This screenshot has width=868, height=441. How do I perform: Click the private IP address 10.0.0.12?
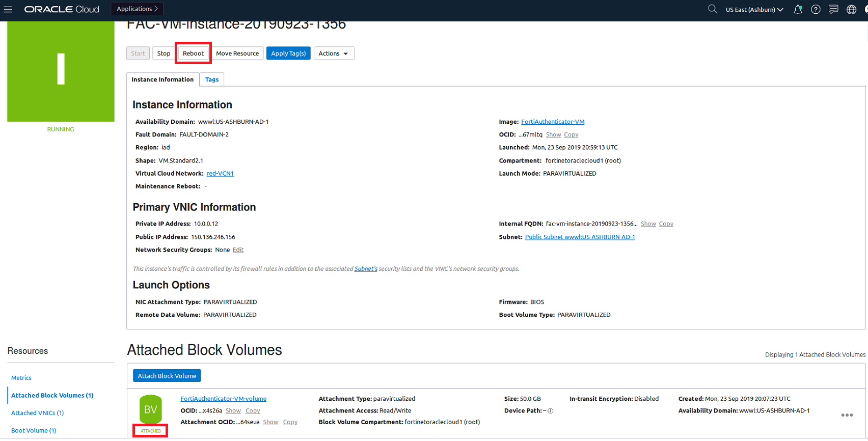(x=206, y=224)
